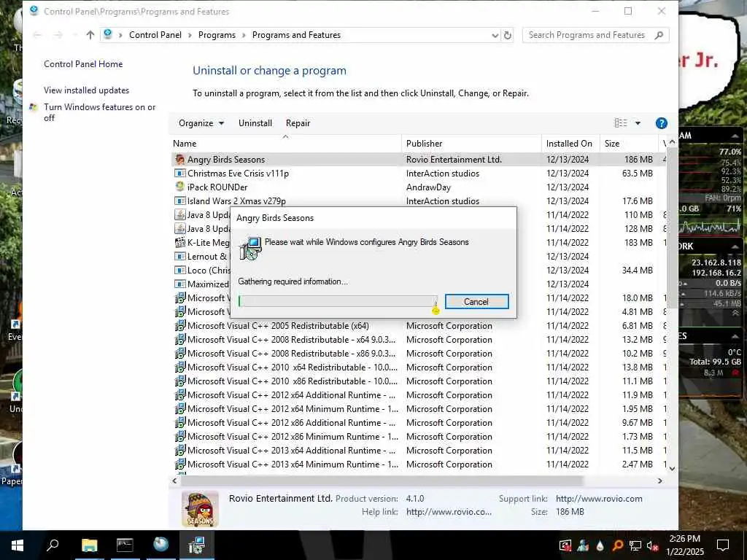This screenshot has width=747, height=560.
Task: Open the Organize dropdown menu
Action: tap(201, 123)
